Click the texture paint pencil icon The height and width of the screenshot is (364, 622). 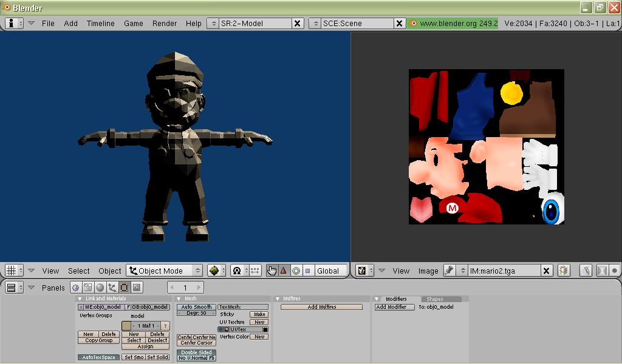[x=586, y=271]
